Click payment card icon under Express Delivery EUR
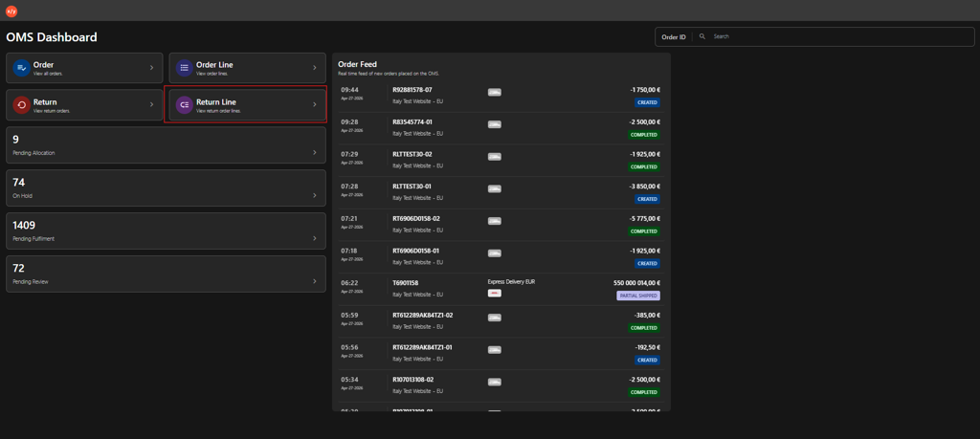The image size is (980, 439). 495,293
